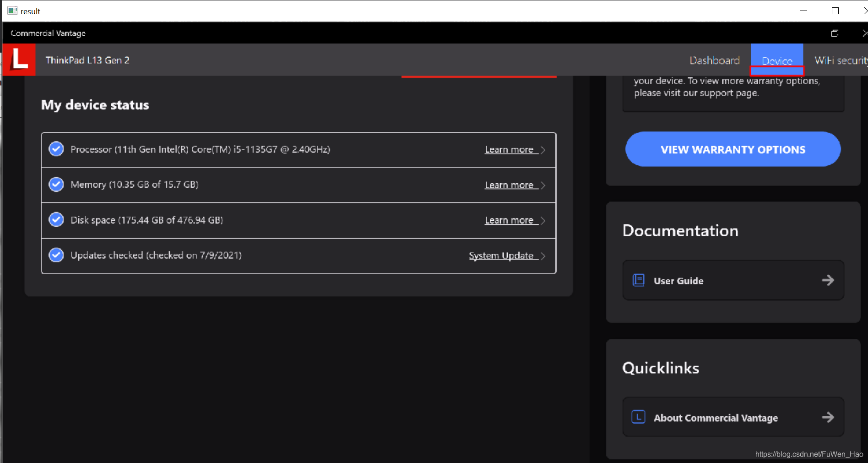Click the Processor i5-1135G7 text
The image size is (868, 463).
[x=200, y=149]
